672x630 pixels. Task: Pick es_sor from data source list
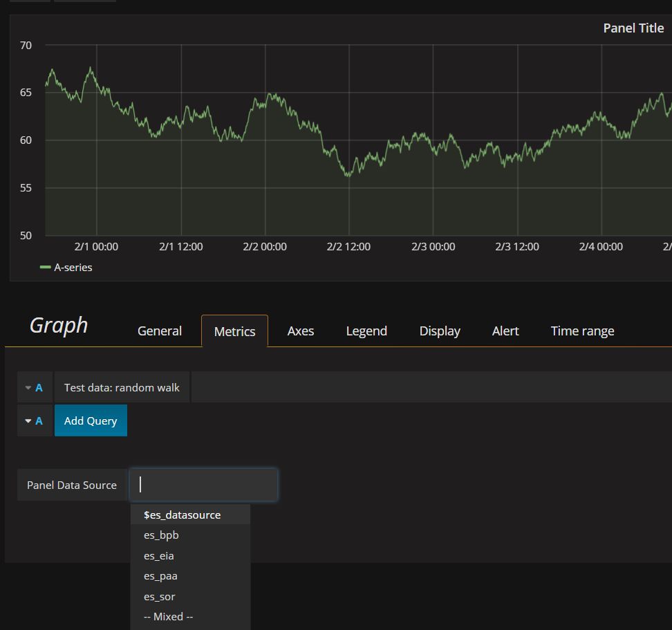190,597
